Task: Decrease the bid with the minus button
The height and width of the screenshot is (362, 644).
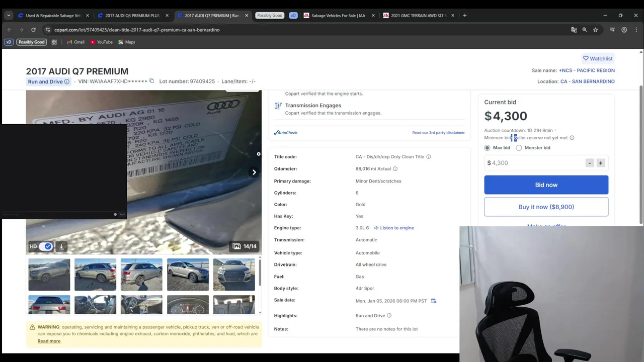Action: point(590,163)
